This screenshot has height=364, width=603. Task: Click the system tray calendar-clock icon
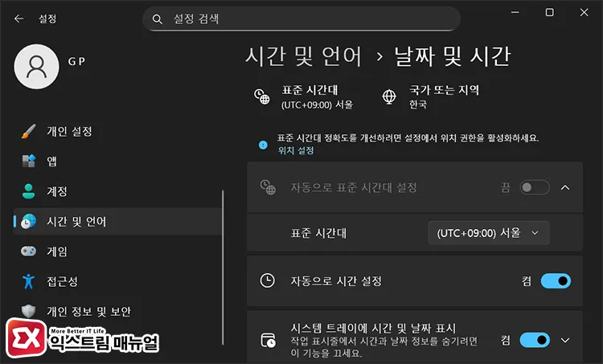(x=268, y=341)
